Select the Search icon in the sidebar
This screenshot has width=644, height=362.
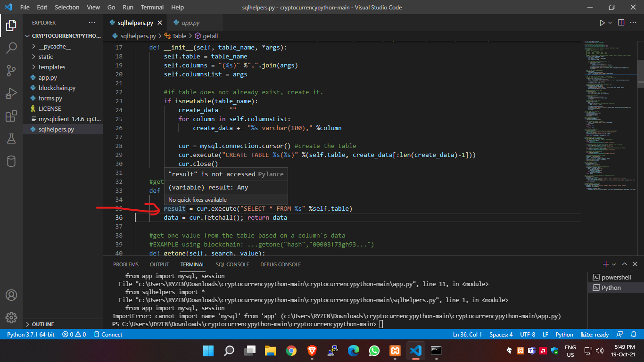[12, 47]
